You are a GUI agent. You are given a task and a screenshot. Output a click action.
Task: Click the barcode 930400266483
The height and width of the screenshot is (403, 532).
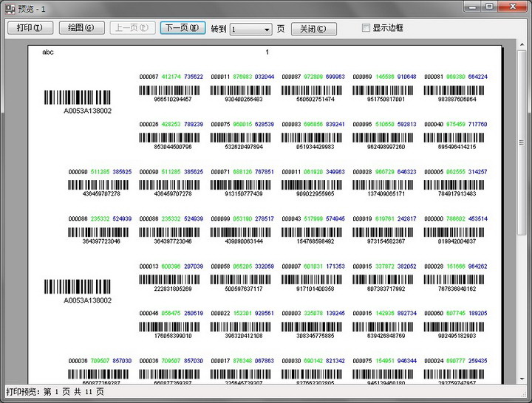[x=241, y=90]
